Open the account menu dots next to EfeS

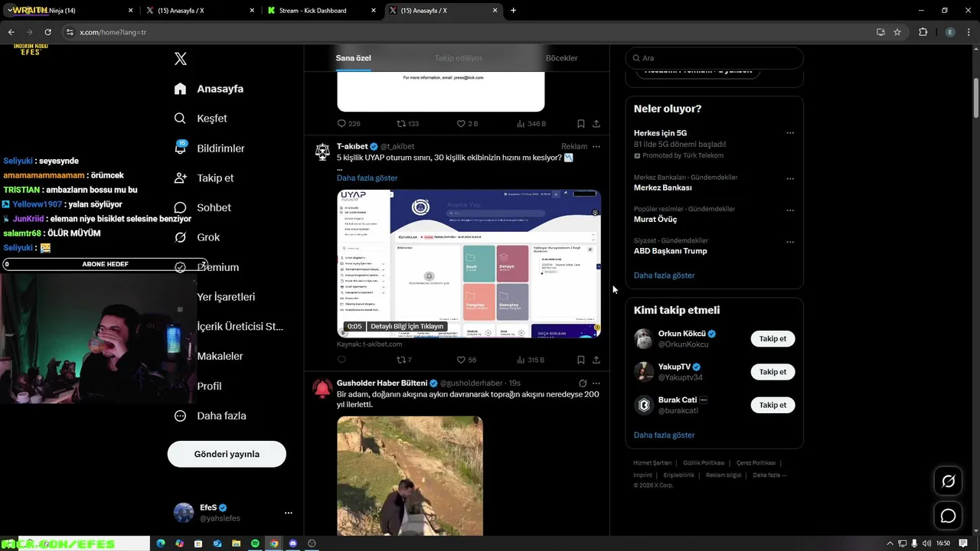tap(288, 513)
